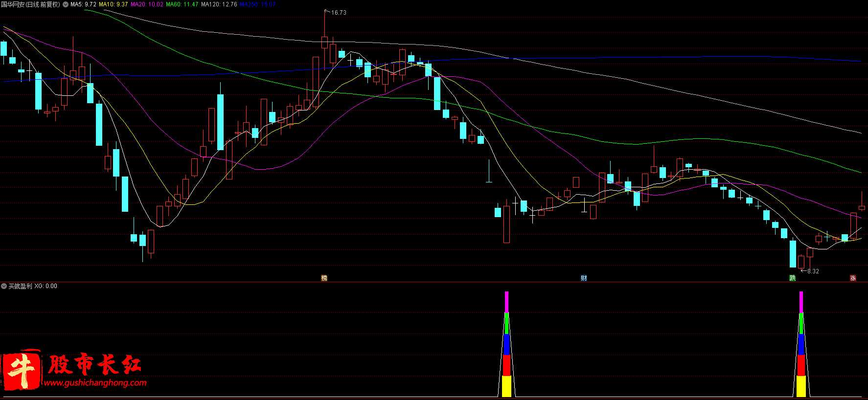Click the 榜 event marker icon

[x=324, y=278]
